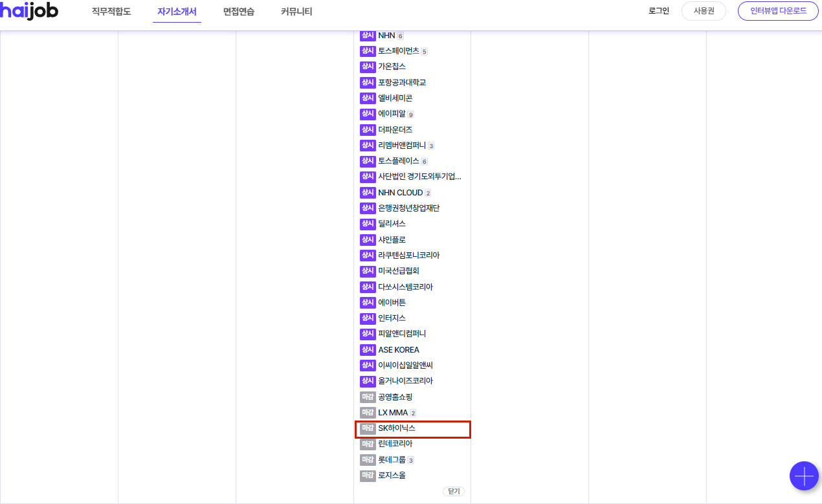The image size is (822, 504).
Task: Go to 면접연습 menu
Action: click(x=239, y=12)
